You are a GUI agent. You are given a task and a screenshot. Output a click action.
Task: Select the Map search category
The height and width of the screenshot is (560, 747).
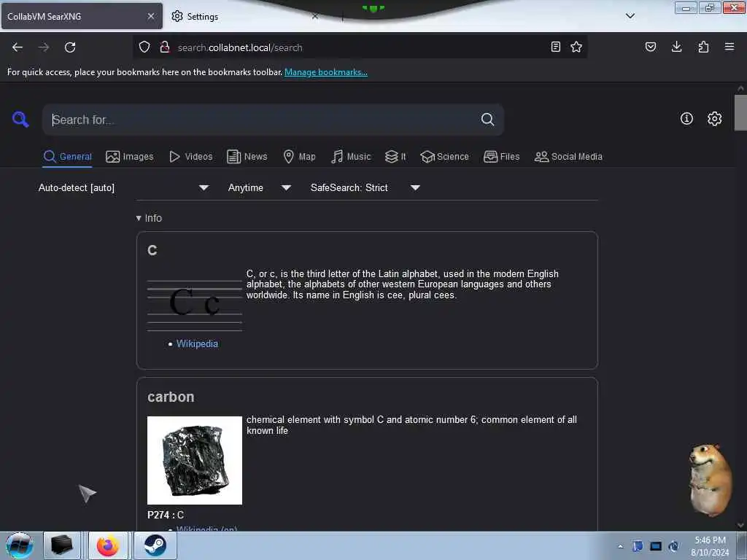tap(299, 157)
